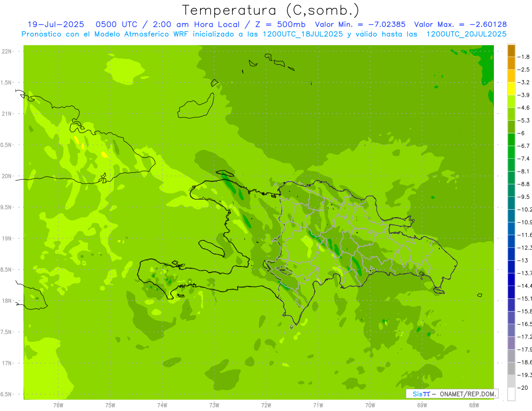Screen dimensions: 532x411
Task: Click the "Valor Min. = -7.02385" readout
Action: [360, 24]
